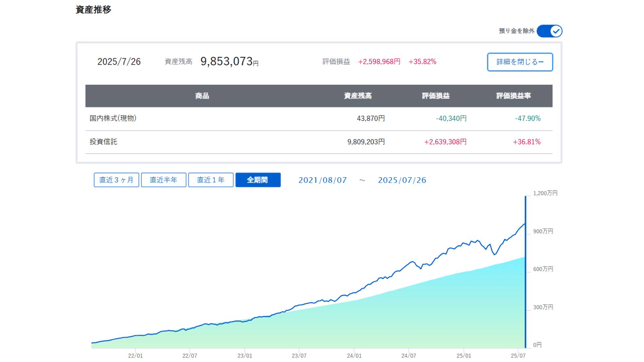Click the 24/01 label on chart axis

354,356
